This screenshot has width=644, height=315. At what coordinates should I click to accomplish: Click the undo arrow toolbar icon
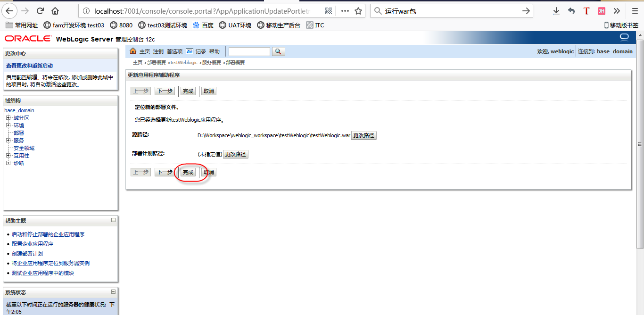point(571,11)
